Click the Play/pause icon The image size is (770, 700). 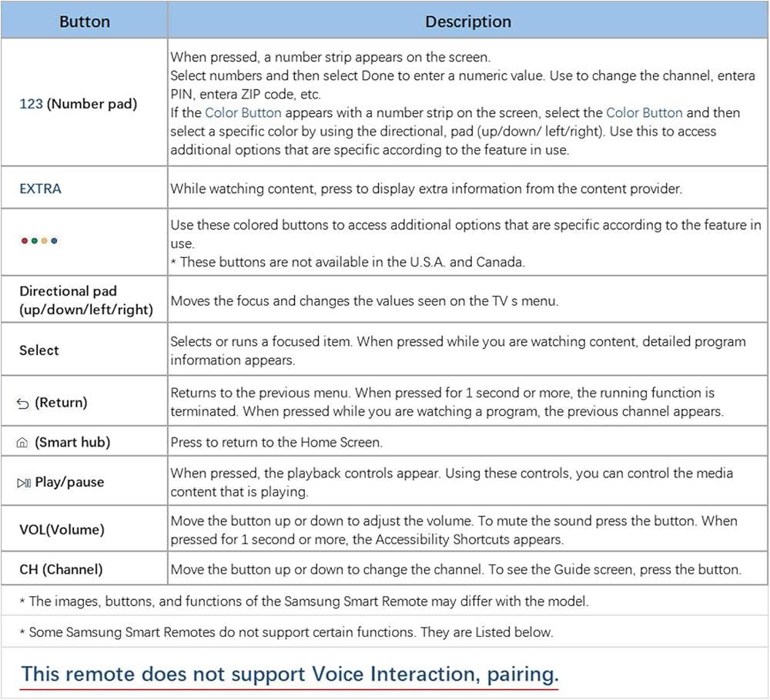pyautogui.click(x=25, y=483)
